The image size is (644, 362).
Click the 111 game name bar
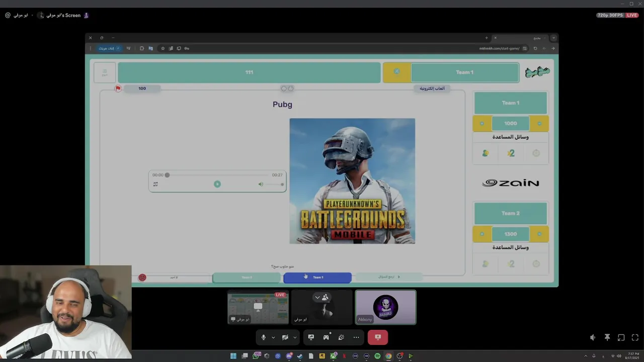click(249, 72)
